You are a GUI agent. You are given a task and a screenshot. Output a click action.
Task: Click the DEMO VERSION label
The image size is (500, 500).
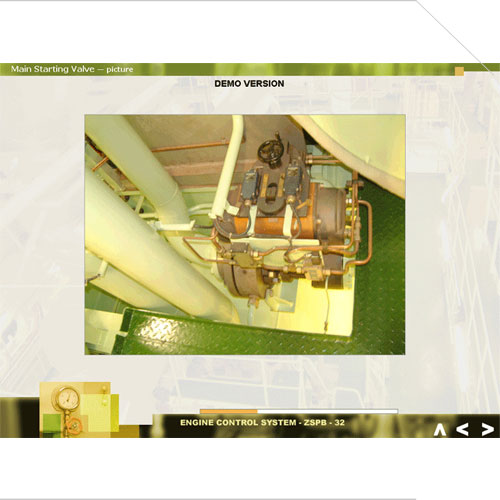249,84
